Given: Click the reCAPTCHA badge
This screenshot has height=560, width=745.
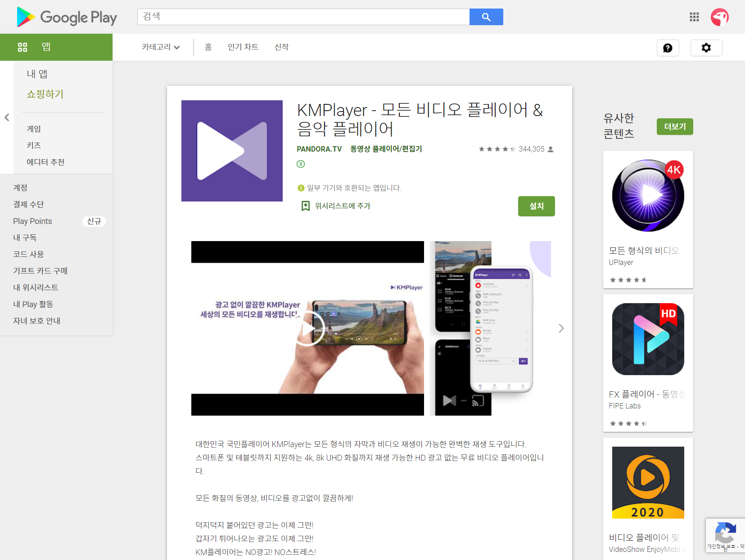Looking at the screenshot, I should click(725, 535).
